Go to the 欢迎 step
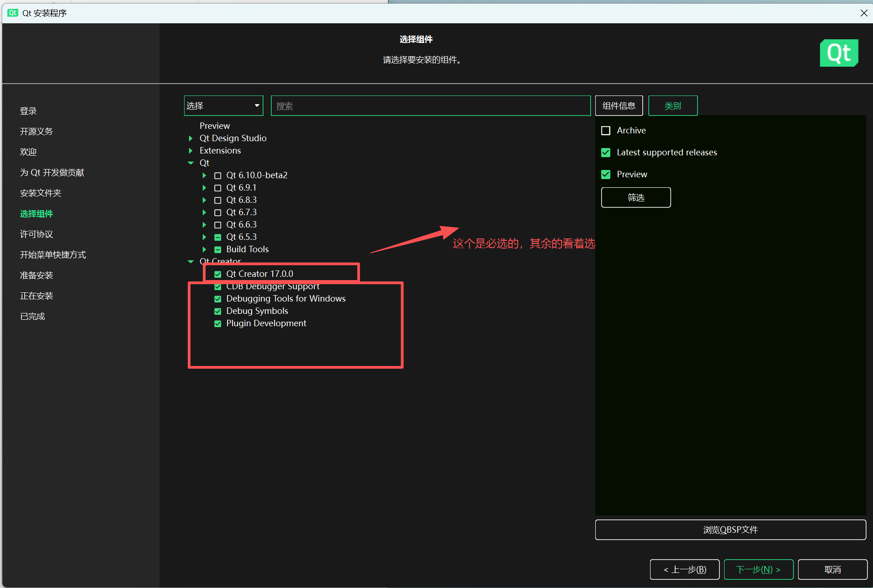873x588 pixels. (28, 152)
